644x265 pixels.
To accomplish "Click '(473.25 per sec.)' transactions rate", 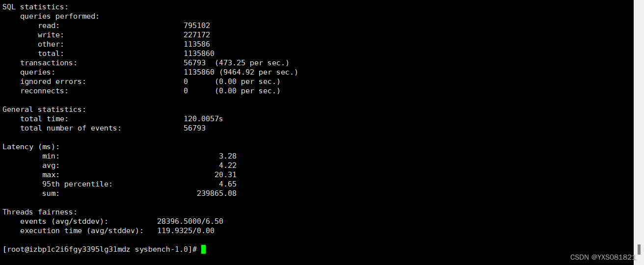I will coord(252,63).
